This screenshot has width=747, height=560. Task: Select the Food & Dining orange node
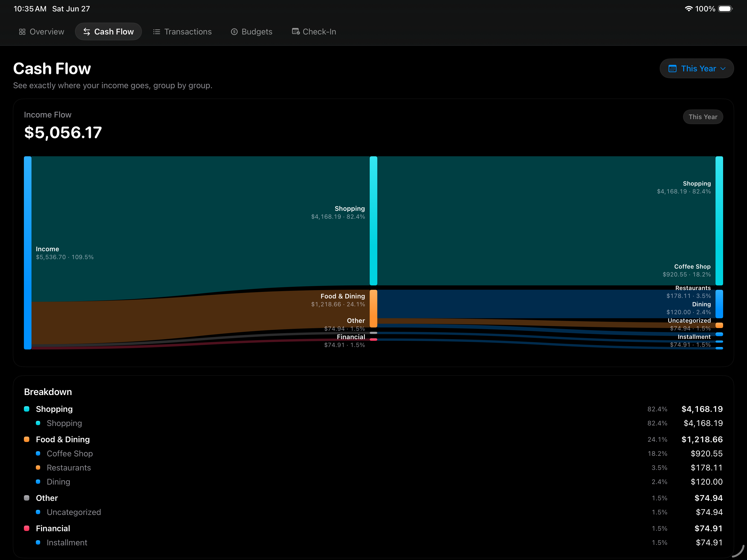373,308
